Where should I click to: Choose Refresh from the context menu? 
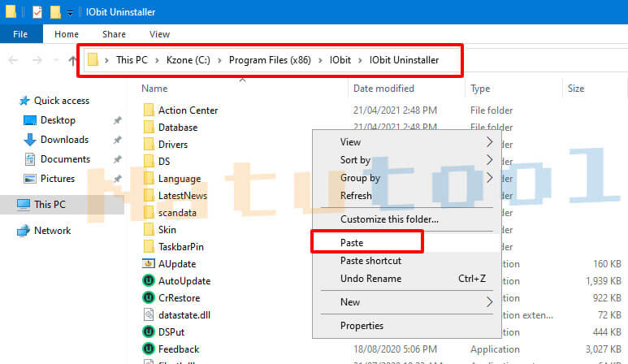pyautogui.click(x=407, y=196)
